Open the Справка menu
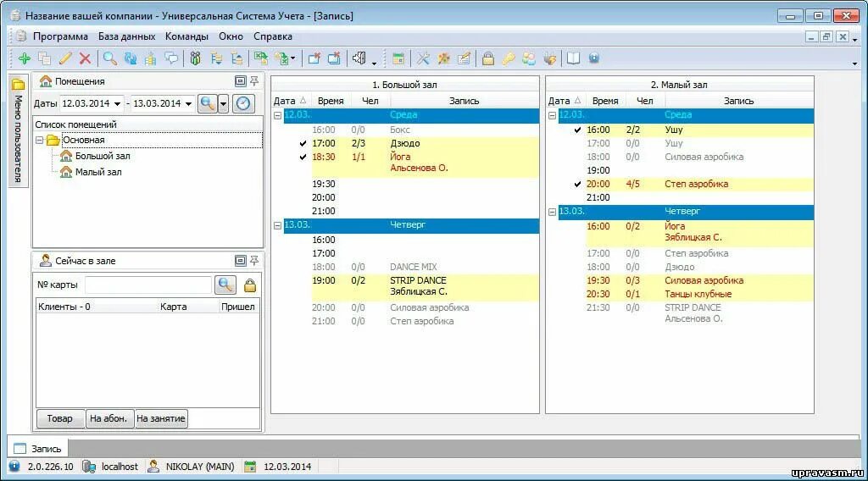The height and width of the screenshot is (481, 868). click(273, 36)
